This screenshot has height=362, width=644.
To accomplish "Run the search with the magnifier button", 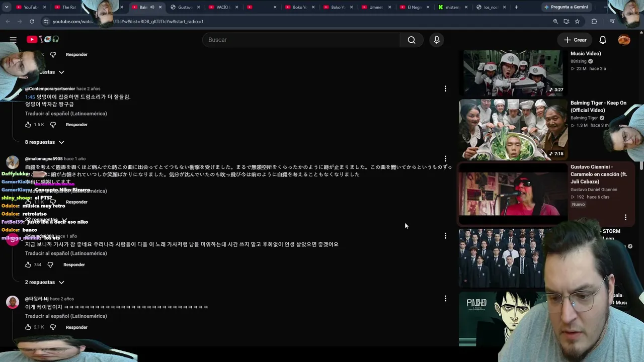I will (x=412, y=40).
